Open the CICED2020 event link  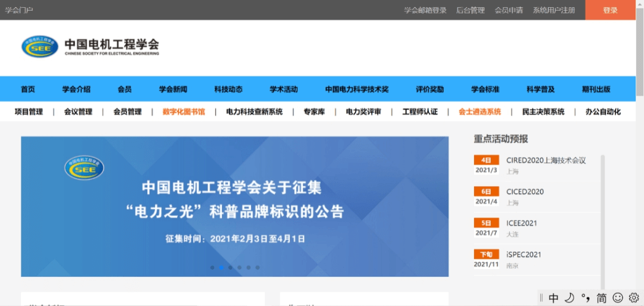click(525, 192)
